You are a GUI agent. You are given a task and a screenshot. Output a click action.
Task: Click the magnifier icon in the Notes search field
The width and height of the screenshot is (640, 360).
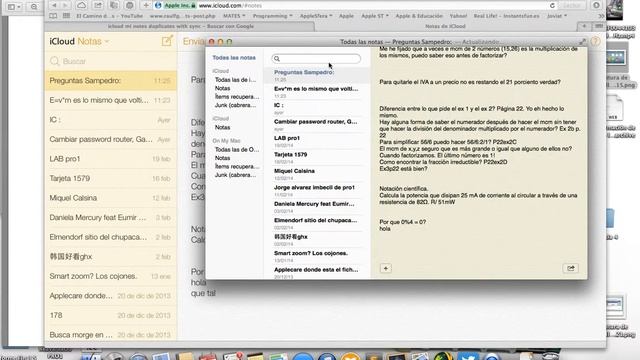pos(277,59)
